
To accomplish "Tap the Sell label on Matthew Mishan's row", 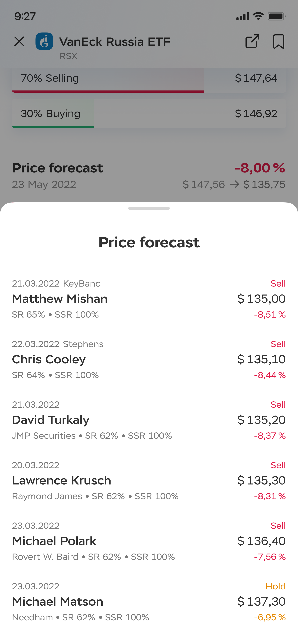I will coord(278,283).
